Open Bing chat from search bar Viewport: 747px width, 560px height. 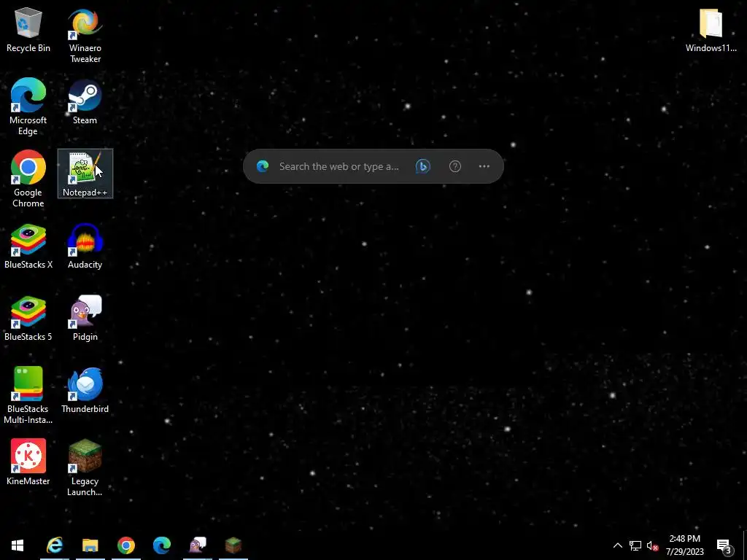click(423, 166)
